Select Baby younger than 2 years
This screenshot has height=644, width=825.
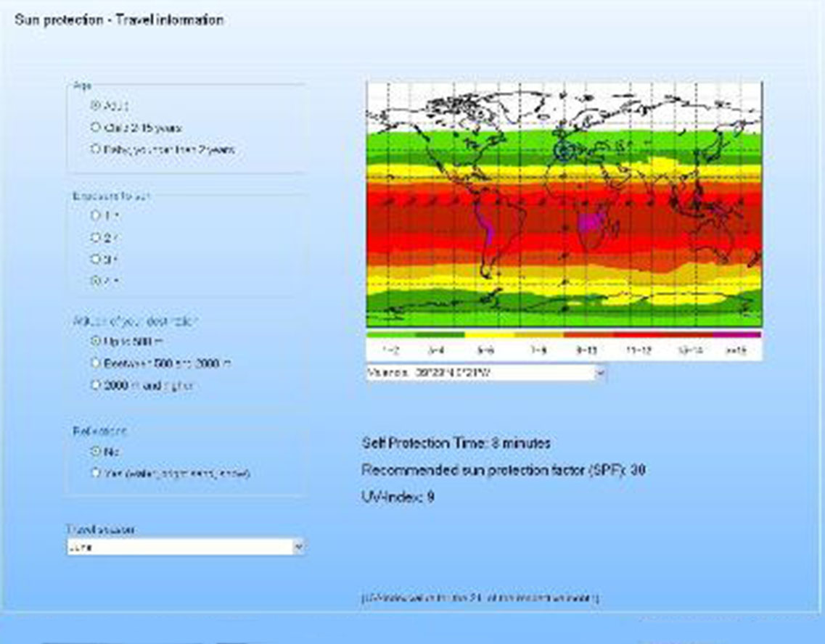[95, 149]
